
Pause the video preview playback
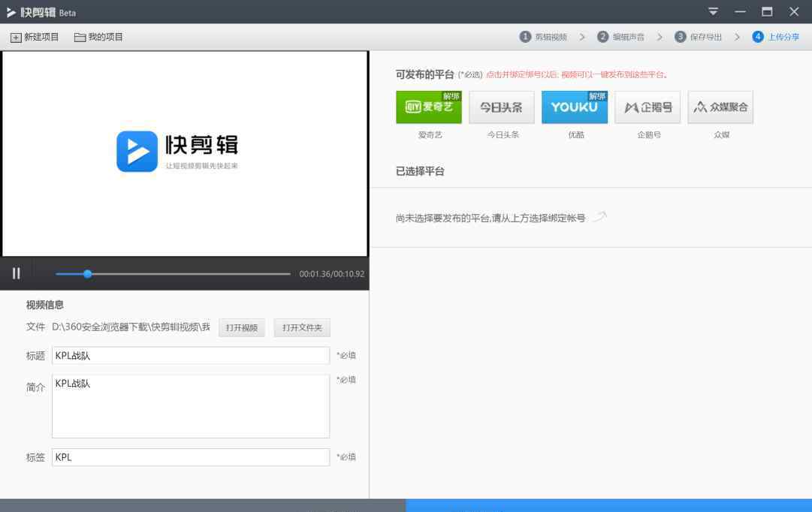point(16,273)
